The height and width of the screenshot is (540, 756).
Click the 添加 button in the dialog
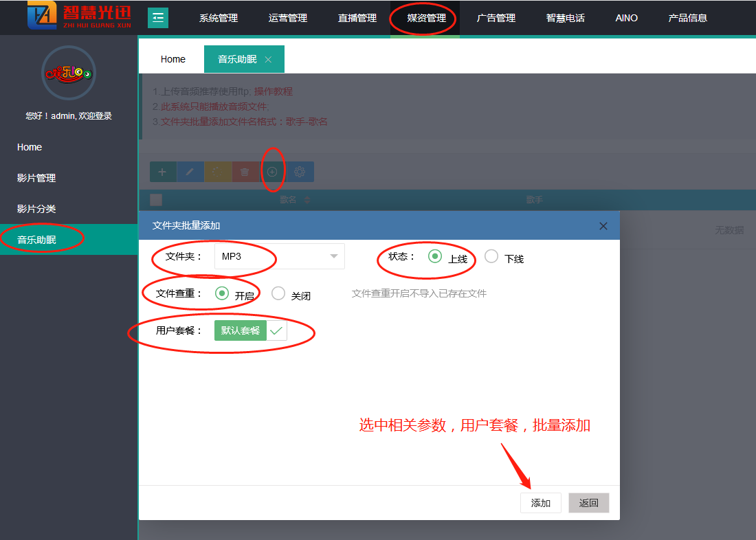click(540, 503)
